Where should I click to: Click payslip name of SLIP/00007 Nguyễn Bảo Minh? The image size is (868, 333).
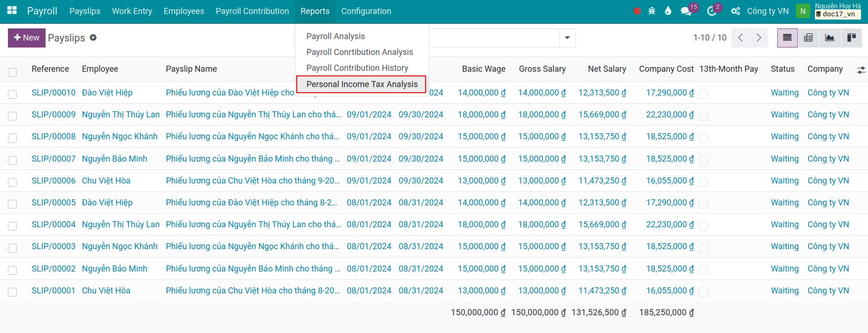click(253, 159)
